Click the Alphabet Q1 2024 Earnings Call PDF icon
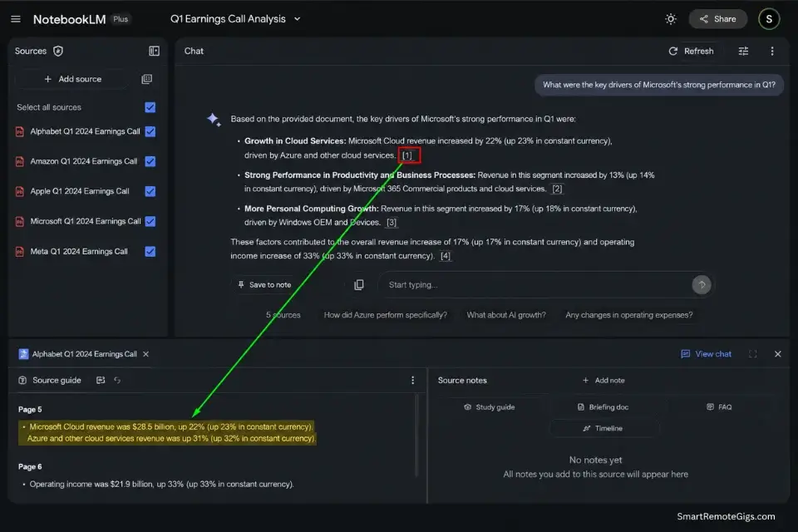The width and height of the screenshot is (798, 532). click(20, 132)
